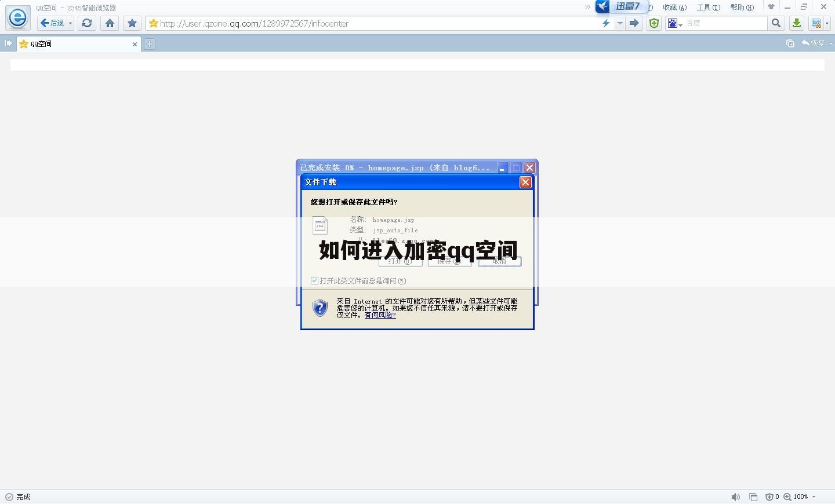Click the 百度 search input box
The height and width of the screenshot is (504, 835).
(725, 23)
